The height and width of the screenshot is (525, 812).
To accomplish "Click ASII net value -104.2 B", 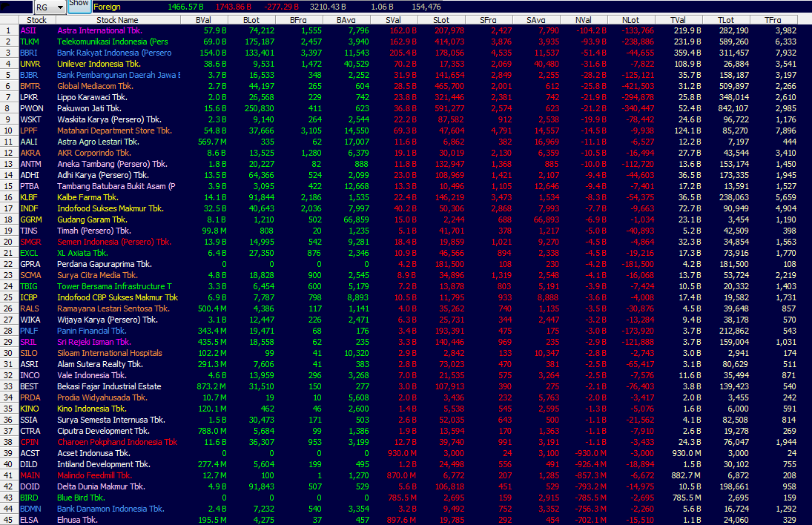I will click(592, 30).
